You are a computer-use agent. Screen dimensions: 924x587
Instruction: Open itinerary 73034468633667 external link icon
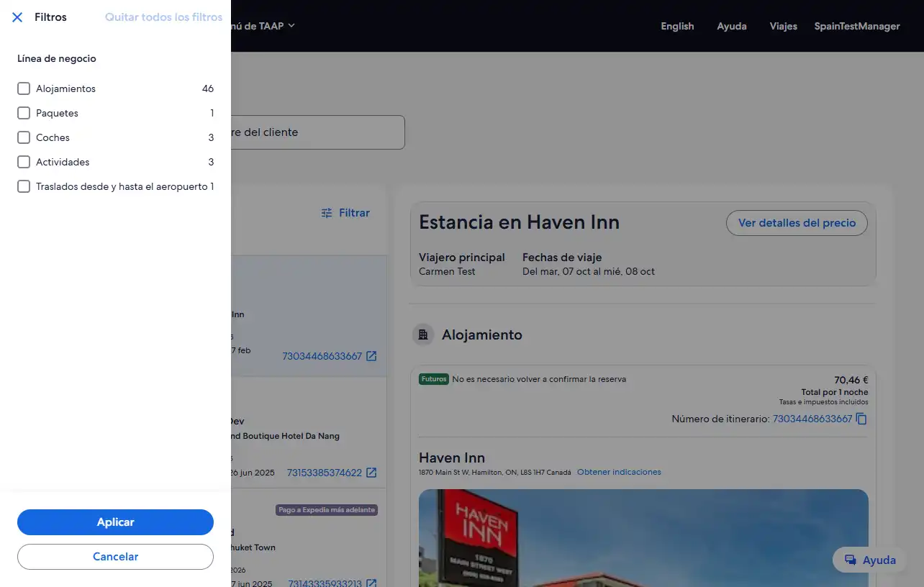(371, 356)
